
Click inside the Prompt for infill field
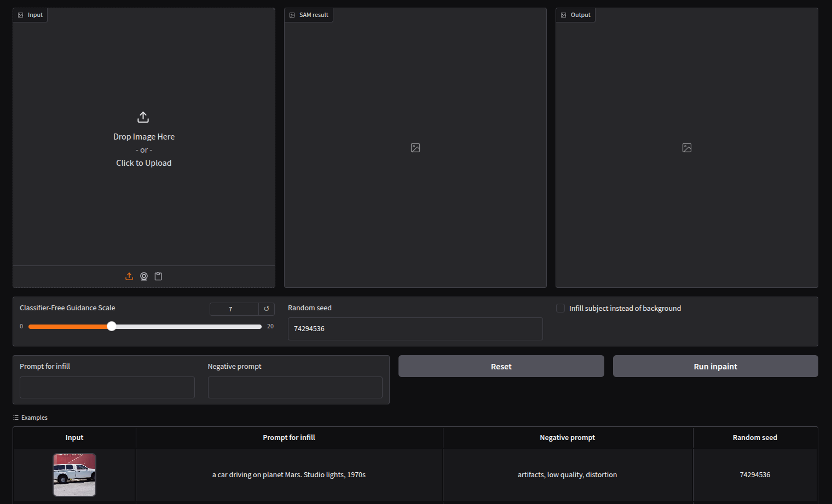tap(107, 387)
